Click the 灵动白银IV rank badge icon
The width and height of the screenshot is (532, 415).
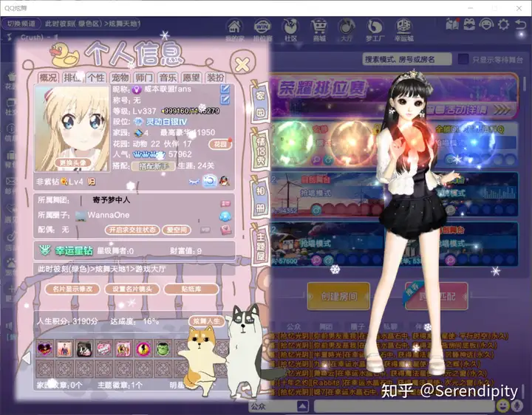pyautogui.click(x=138, y=121)
